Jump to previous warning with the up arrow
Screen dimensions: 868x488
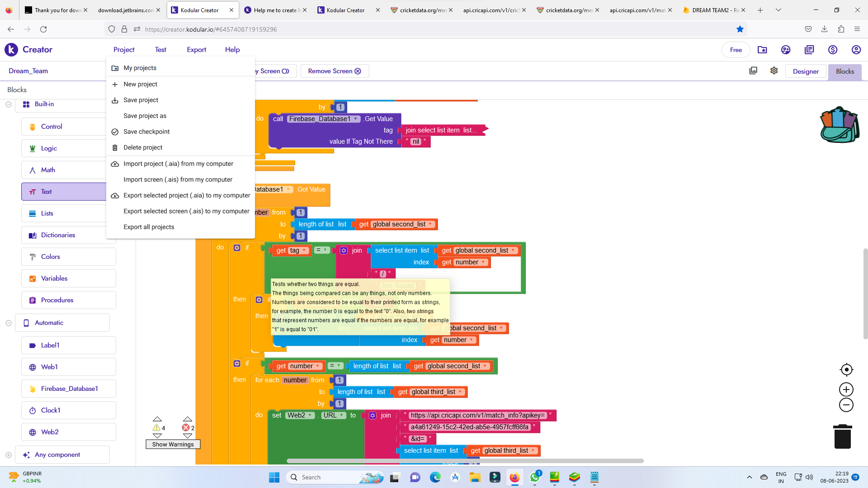tap(157, 419)
